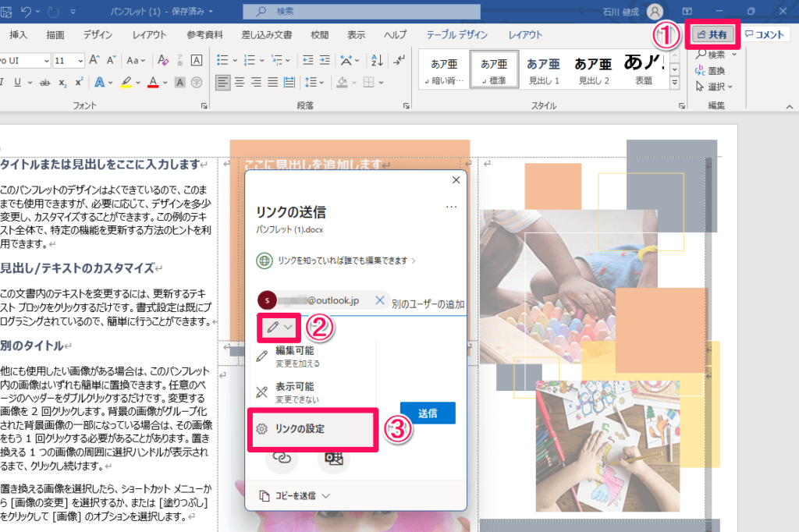799x532 pixels.
Task: Open font size dropdown showing 11
Action: click(80, 61)
